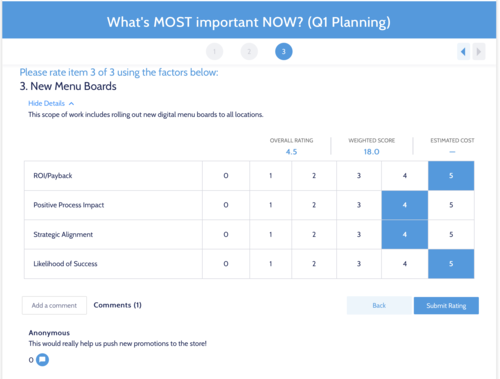Viewport: 500px width, 379px height.
Task: Open the Comments (1) section
Action: click(117, 305)
